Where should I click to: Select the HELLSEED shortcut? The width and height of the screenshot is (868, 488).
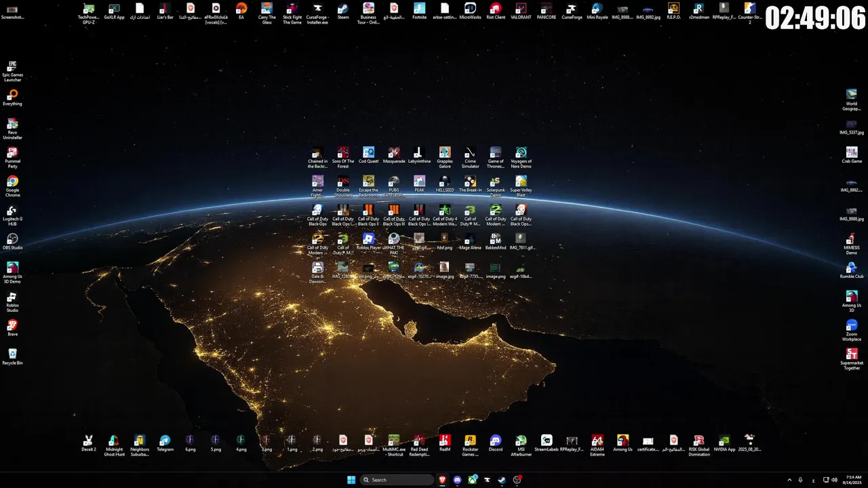445,184
